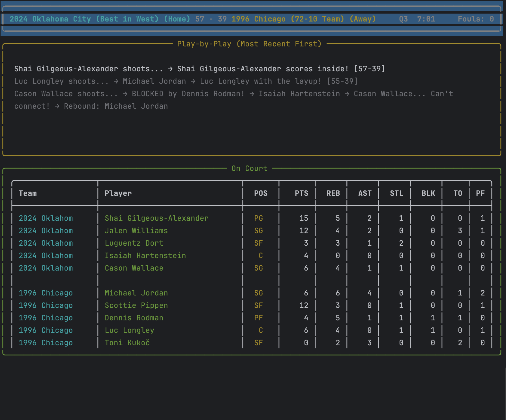The width and height of the screenshot is (506, 420).
Task: Click the "POS" column header
Action: (x=261, y=193)
